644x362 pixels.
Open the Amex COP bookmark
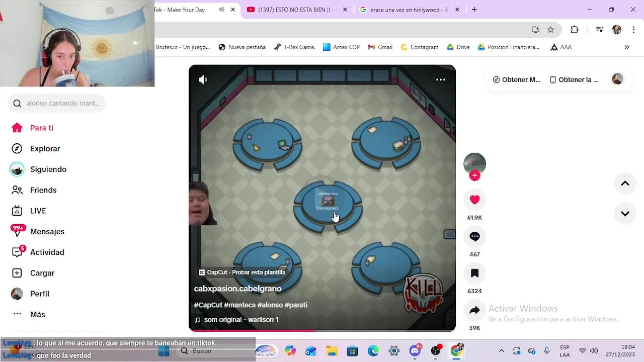point(341,47)
